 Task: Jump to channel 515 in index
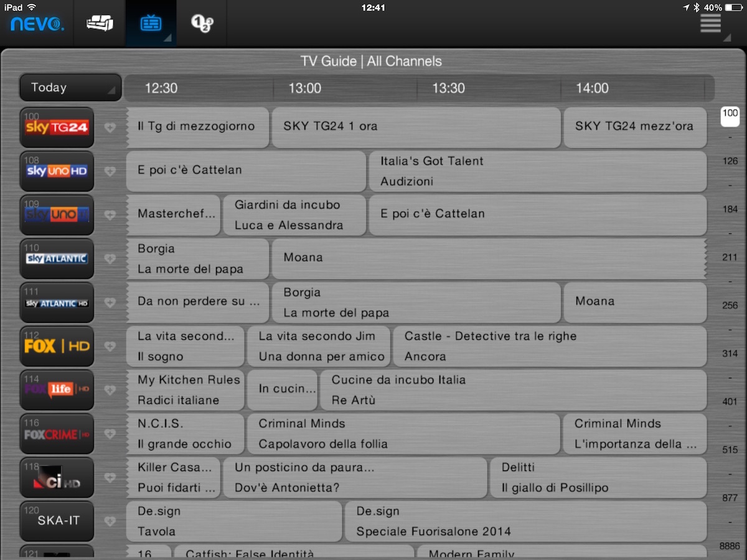coord(730,449)
